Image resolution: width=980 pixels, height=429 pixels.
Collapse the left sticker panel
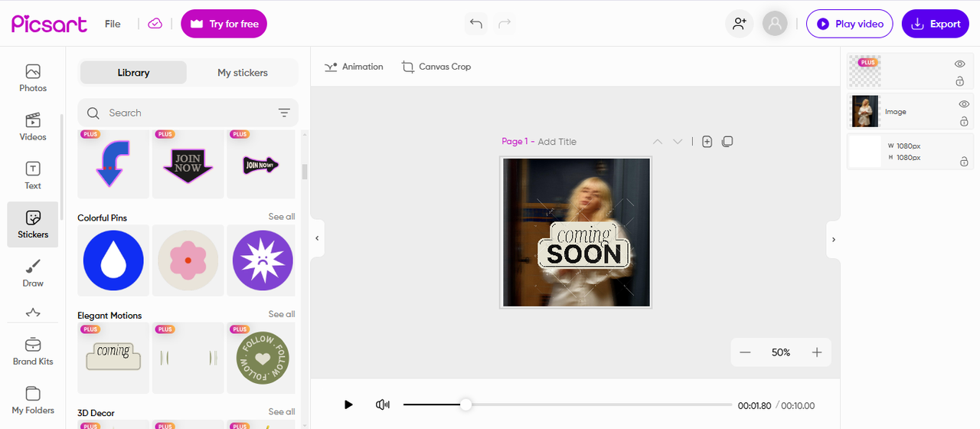point(317,238)
